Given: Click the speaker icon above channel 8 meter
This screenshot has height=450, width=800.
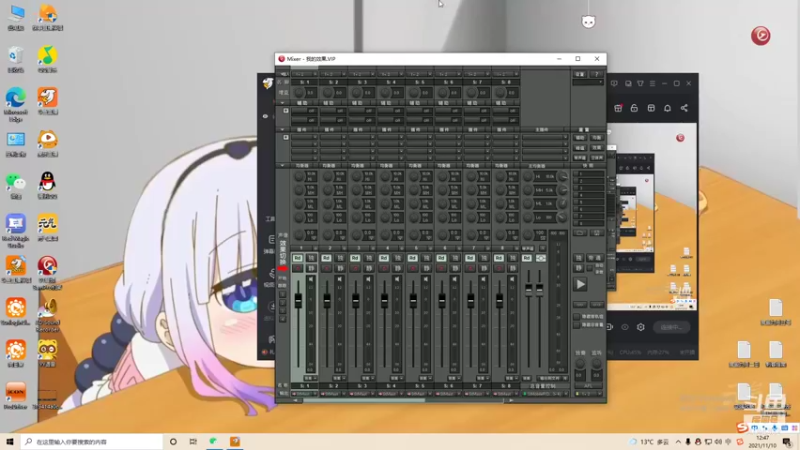Looking at the screenshot, I should click(512, 279).
